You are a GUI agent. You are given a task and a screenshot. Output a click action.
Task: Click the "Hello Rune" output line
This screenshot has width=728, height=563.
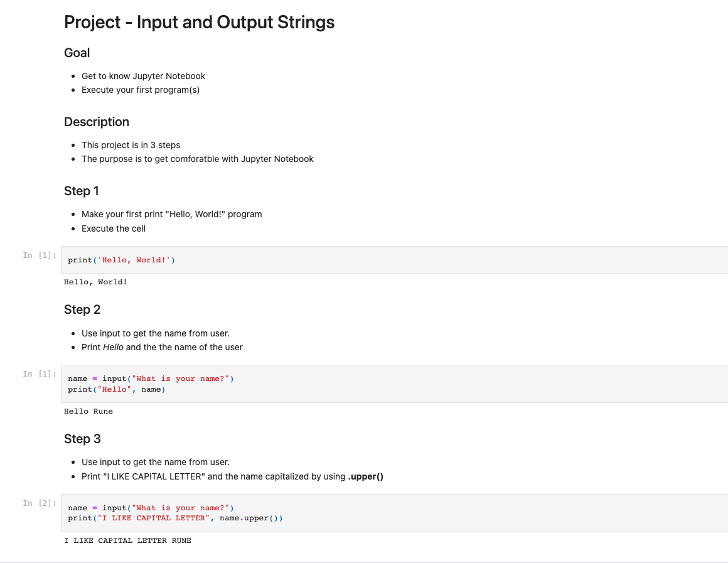point(88,411)
